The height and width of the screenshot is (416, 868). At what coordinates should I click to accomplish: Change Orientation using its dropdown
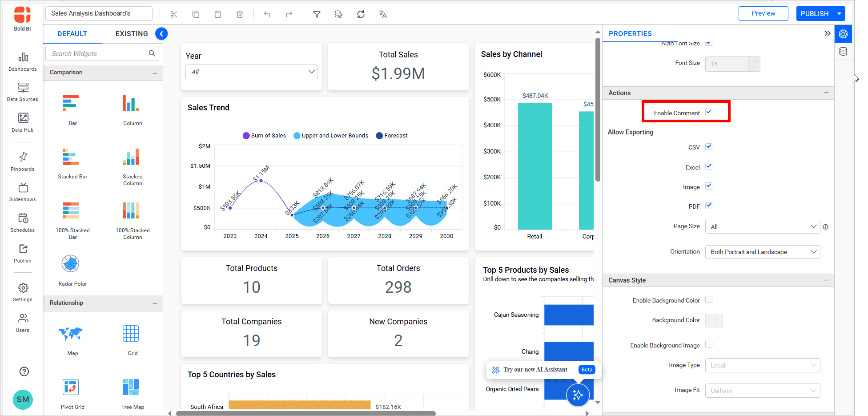[x=762, y=252]
